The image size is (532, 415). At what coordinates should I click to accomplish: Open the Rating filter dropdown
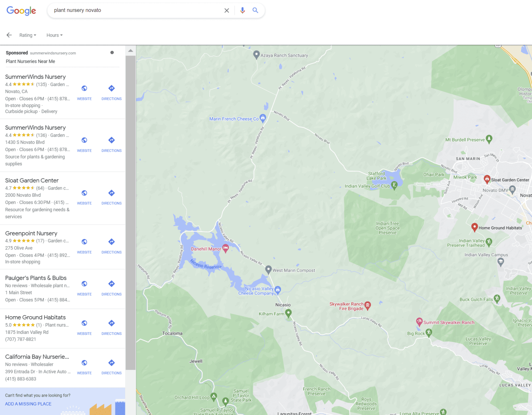tap(28, 35)
